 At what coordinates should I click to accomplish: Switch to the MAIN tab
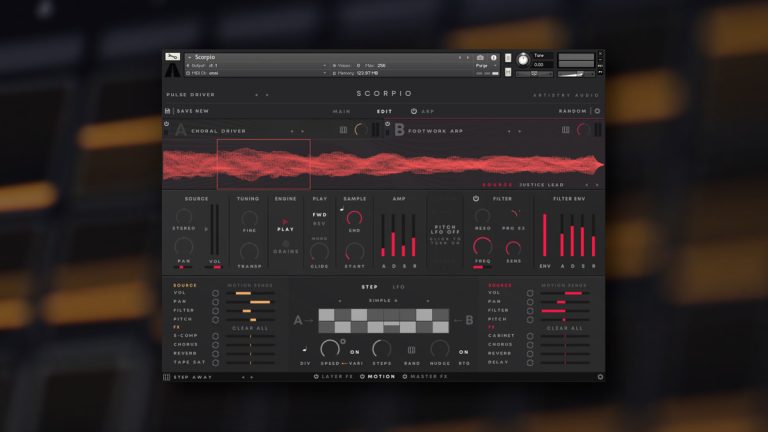click(x=341, y=112)
